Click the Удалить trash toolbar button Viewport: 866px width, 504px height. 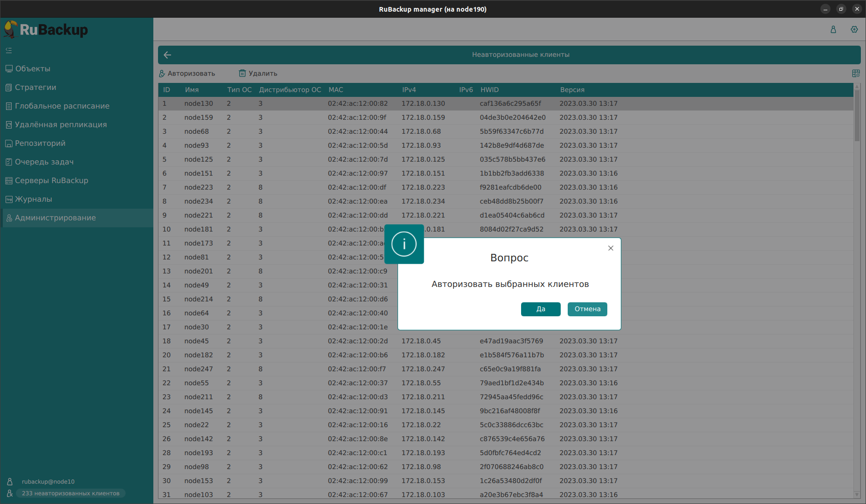(258, 74)
